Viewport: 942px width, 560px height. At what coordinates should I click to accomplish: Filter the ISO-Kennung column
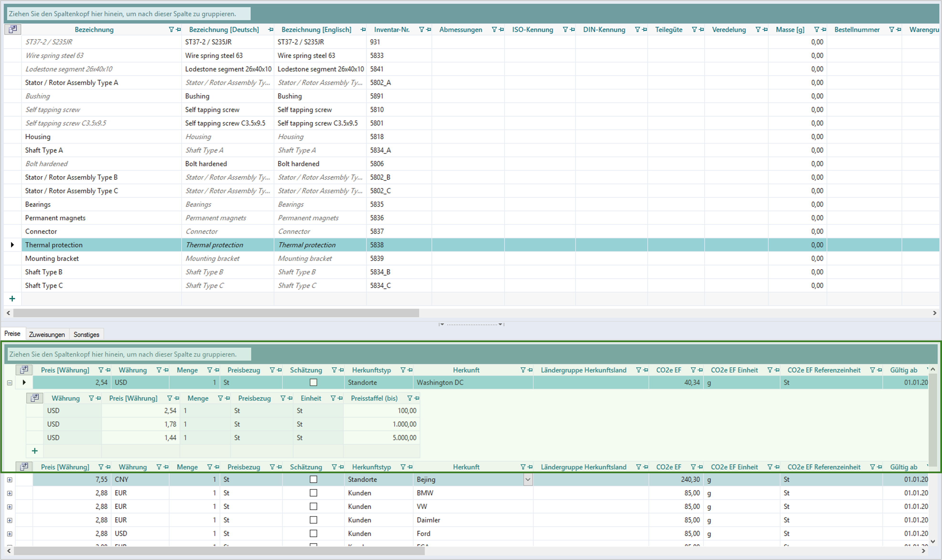tap(565, 29)
